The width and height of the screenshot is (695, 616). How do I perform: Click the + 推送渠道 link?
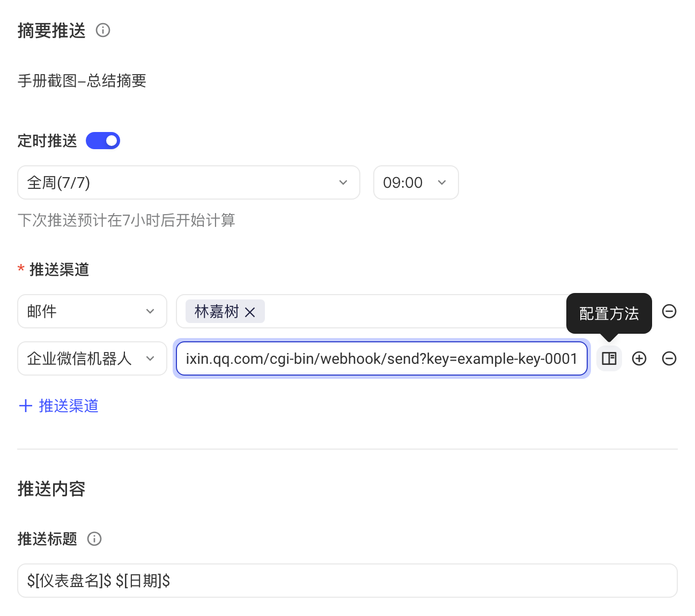(x=58, y=406)
